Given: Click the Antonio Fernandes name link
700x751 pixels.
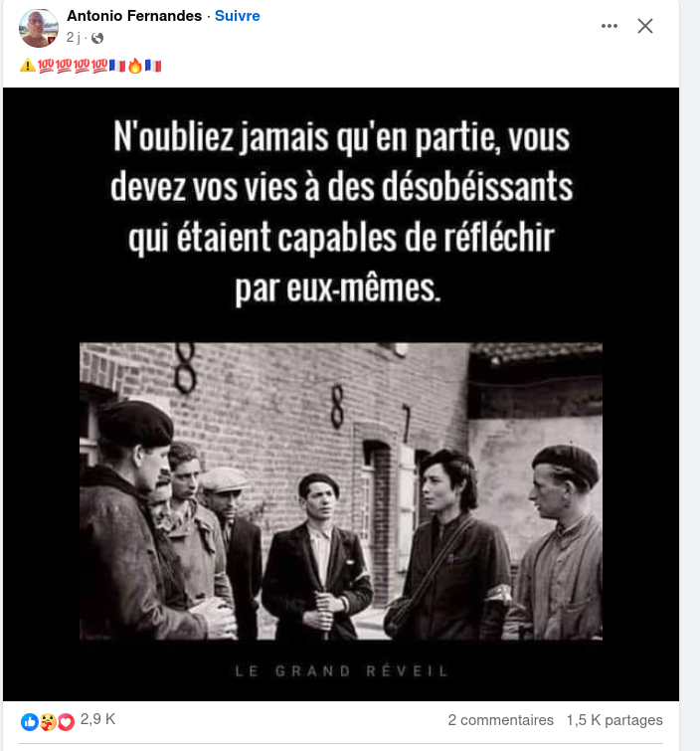Looking at the screenshot, I should click(x=134, y=16).
